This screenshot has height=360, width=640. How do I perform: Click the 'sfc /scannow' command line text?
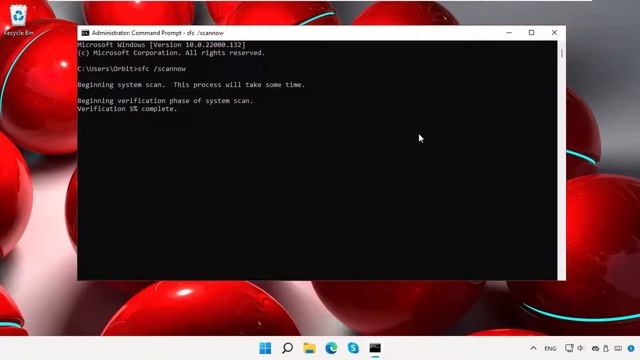click(162, 69)
